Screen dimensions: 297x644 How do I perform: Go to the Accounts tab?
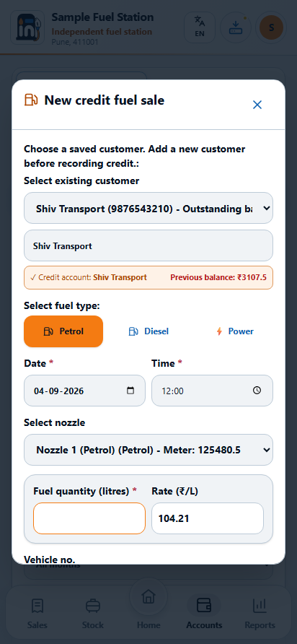[x=204, y=614]
